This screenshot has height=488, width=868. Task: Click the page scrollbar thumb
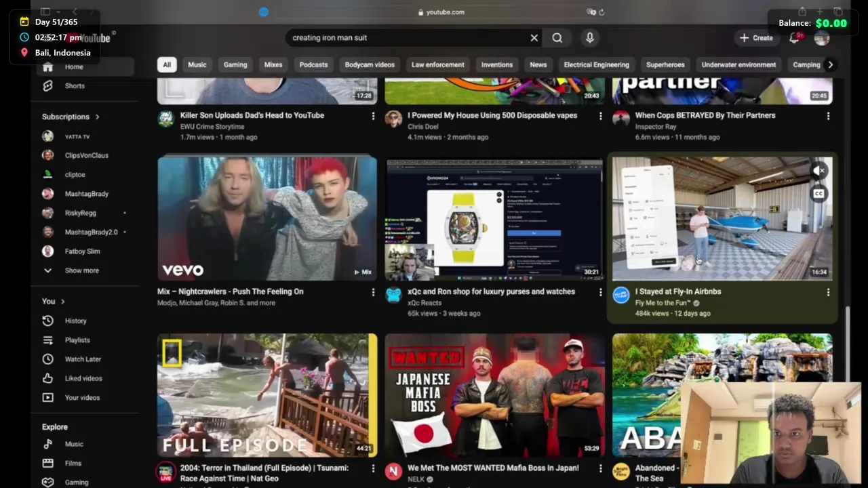[847, 344]
